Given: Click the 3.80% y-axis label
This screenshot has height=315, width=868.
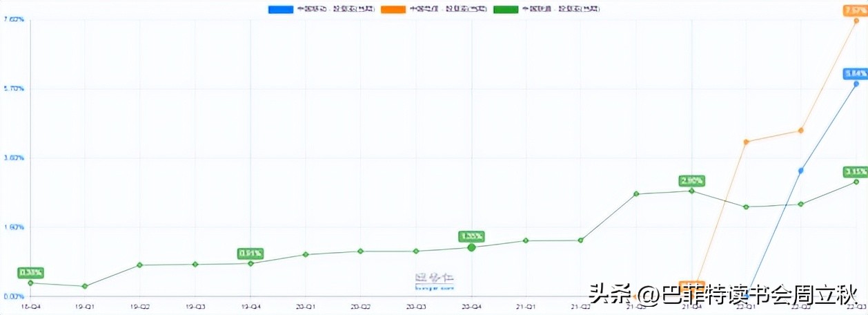Looking at the screenshot, I should pos(14,158).
